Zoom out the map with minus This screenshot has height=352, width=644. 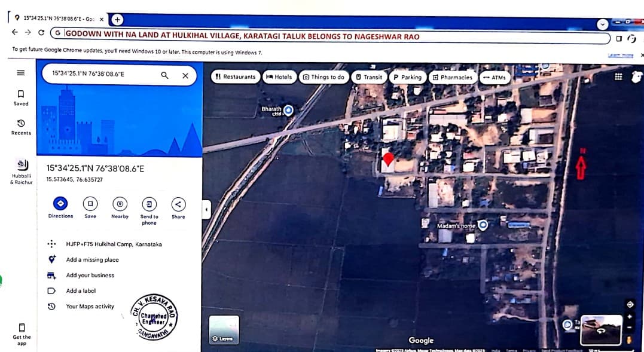(x=630, y=327)
